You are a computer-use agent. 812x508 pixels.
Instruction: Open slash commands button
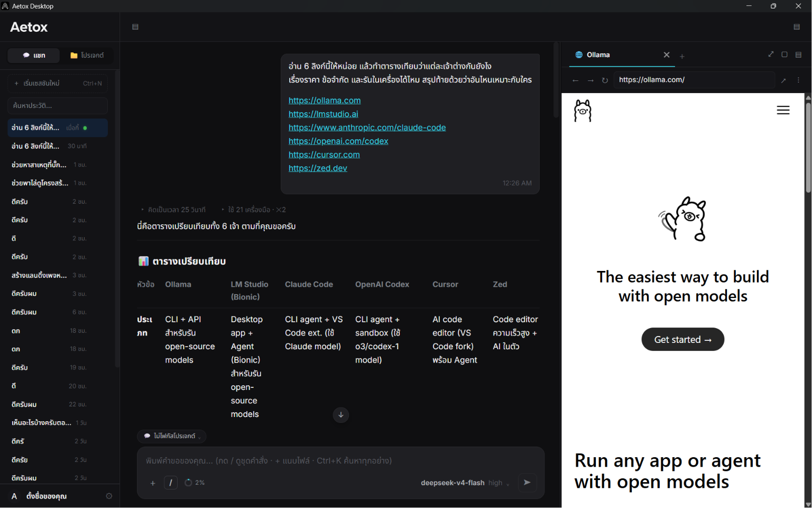[x=171, y=483]
